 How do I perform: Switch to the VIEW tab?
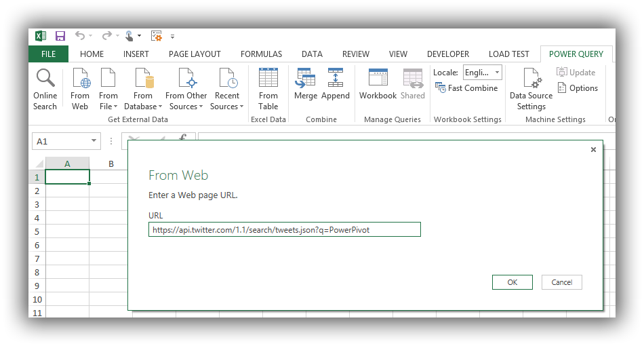398,54
